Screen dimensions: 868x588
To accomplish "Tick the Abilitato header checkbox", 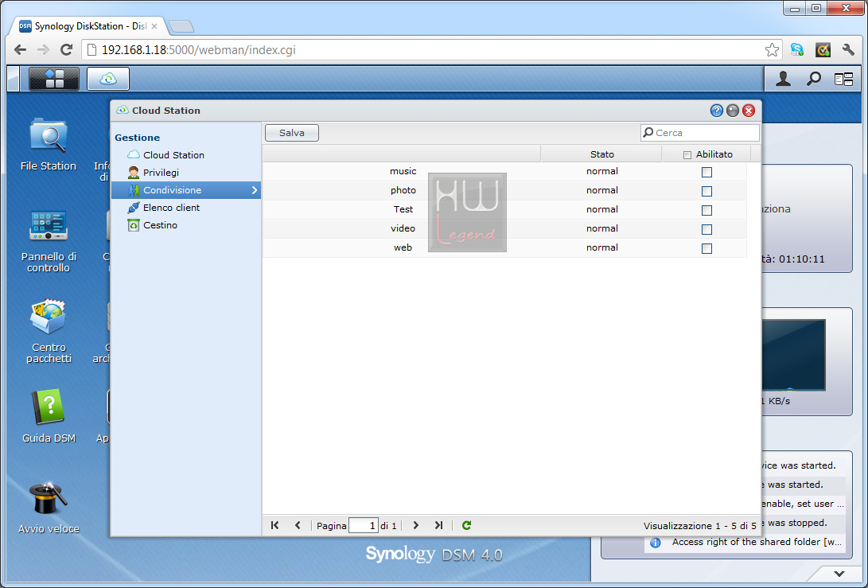I will 687,155.
